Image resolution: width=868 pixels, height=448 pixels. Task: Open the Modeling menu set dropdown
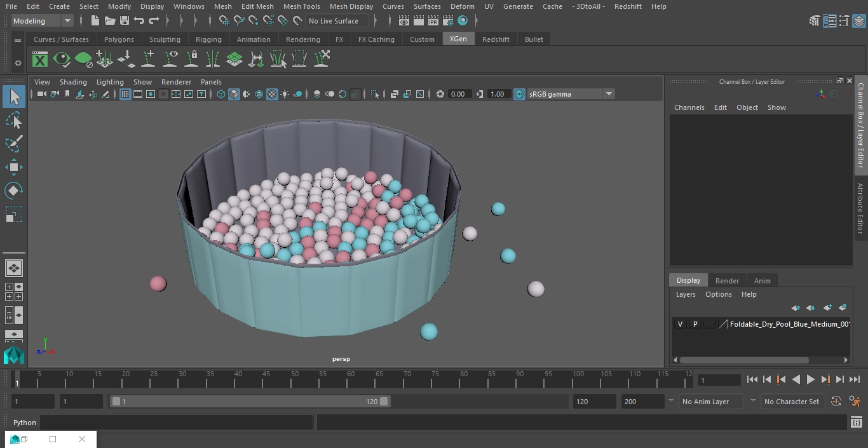pyautogui.click(x=43, y=21)
